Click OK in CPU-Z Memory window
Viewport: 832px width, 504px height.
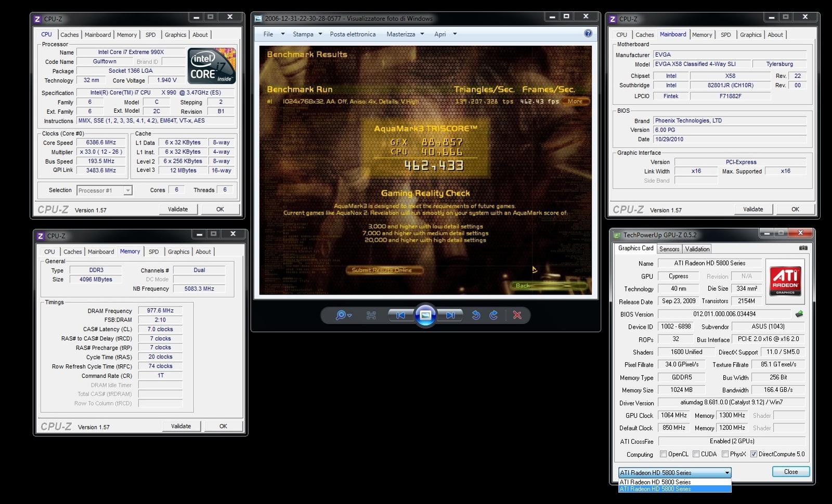coord(223,426)
